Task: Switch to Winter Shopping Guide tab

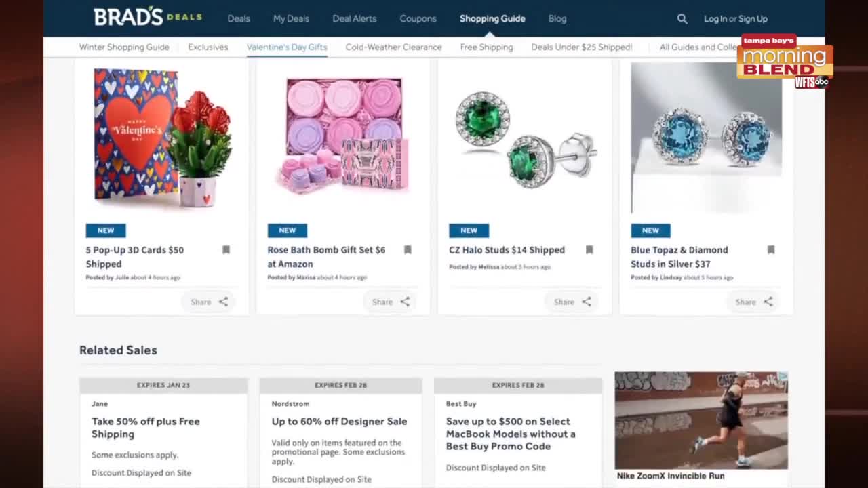Action: pos(124,47)
